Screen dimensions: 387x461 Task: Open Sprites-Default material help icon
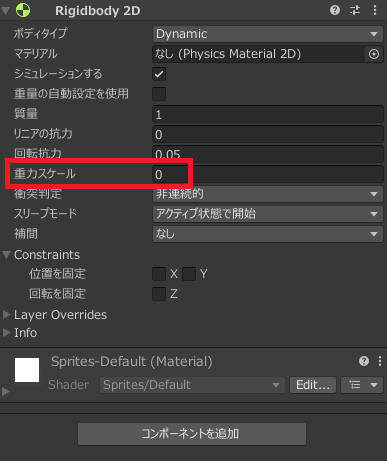(364, 361)
